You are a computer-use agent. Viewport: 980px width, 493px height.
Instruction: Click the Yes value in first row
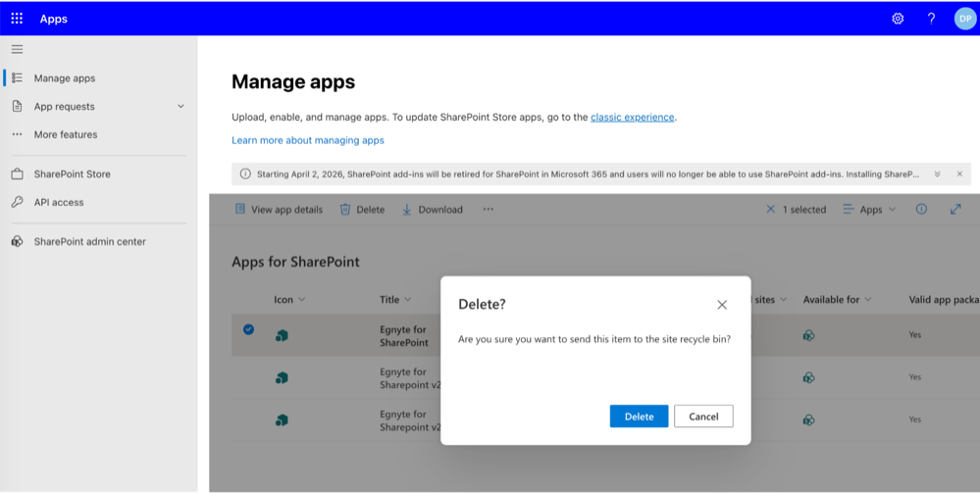coord(915,335)
